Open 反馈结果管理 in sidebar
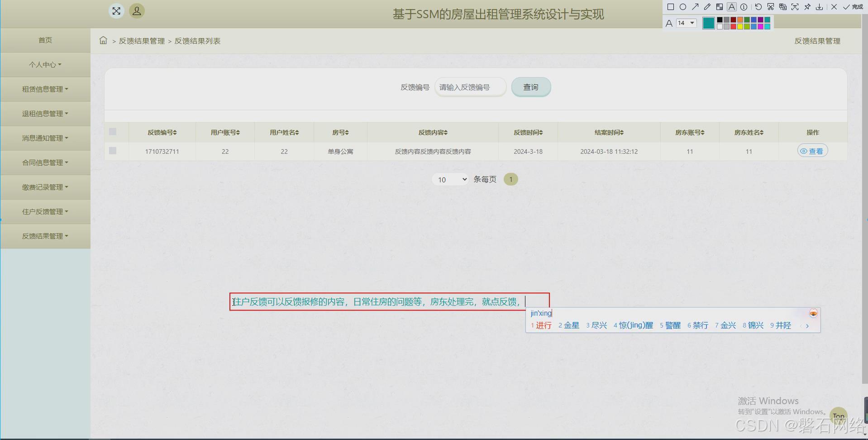This screenshot has height=440, width=868. (x=45, y=235)
